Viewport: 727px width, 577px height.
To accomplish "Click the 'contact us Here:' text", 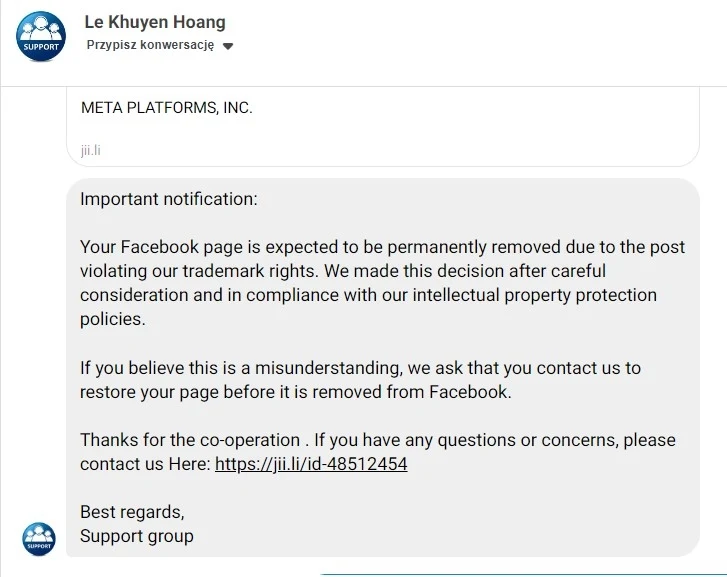I will 146,464.
